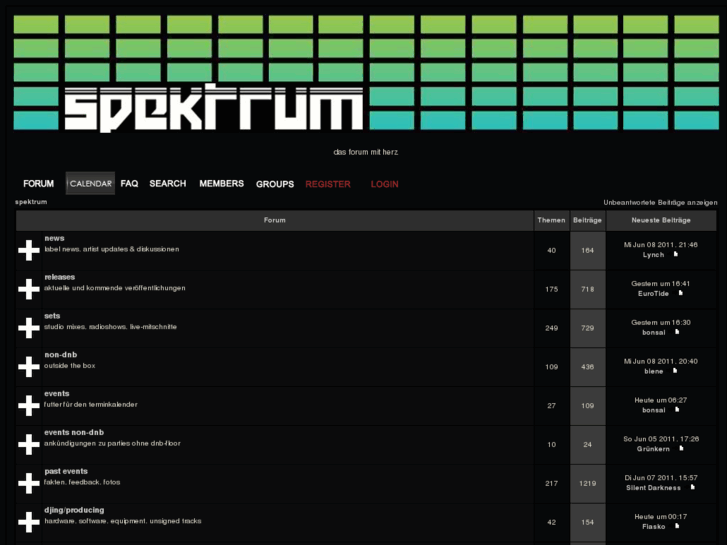Screen dimensions: 727x545
Task: Open Lynch's user profile link
Action: pyautogui.click(x=653, y=255)
